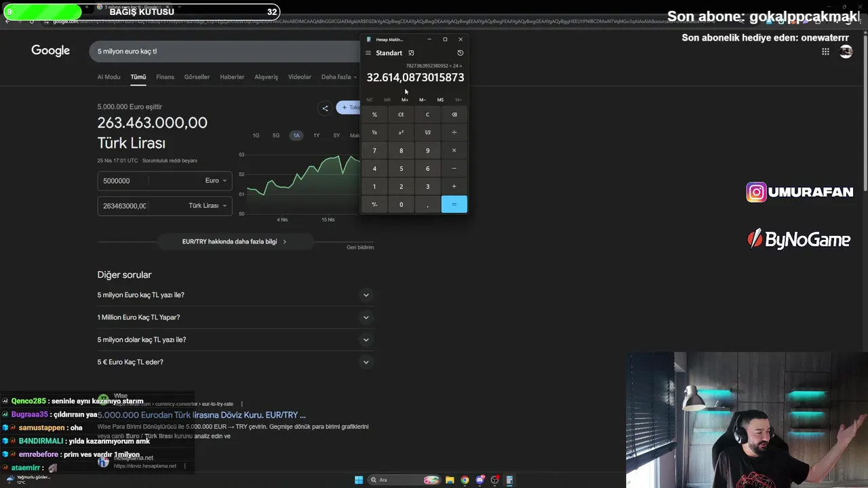The image size is (868, 488).
Task: Open the Daha fazla dropdown
Action: (x=339, y=77)
